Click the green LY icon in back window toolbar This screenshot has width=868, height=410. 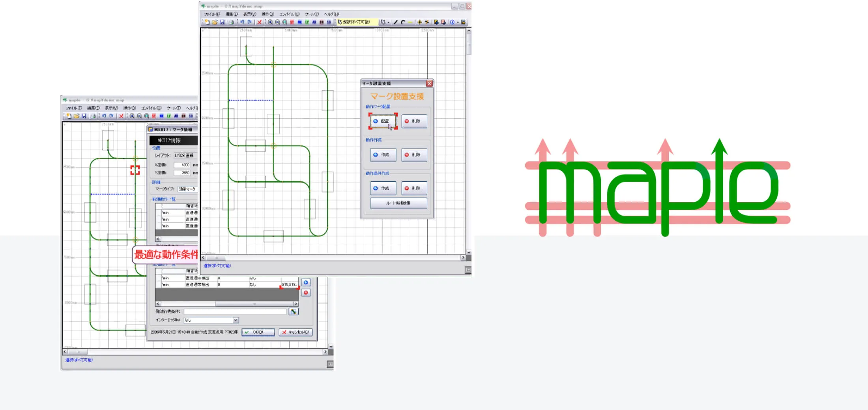pyautogui.click(x=169, y=116)
